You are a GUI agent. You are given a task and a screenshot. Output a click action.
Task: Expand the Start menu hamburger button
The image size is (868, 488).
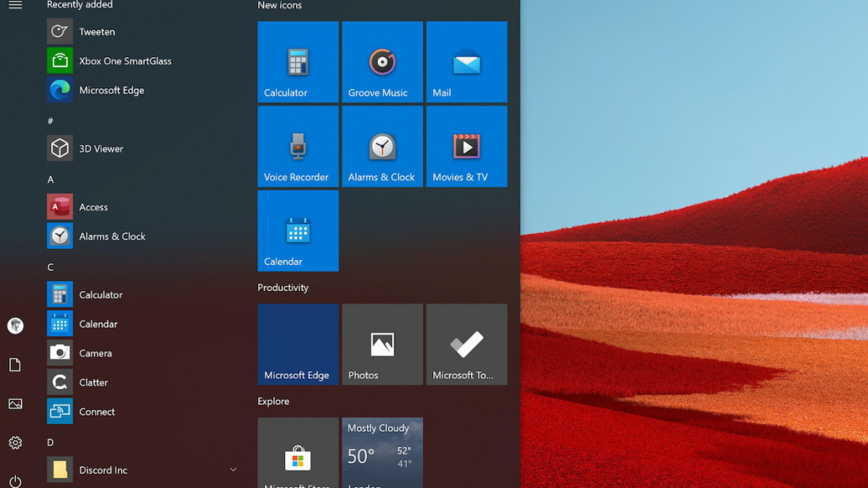click(x=15, y=5)
